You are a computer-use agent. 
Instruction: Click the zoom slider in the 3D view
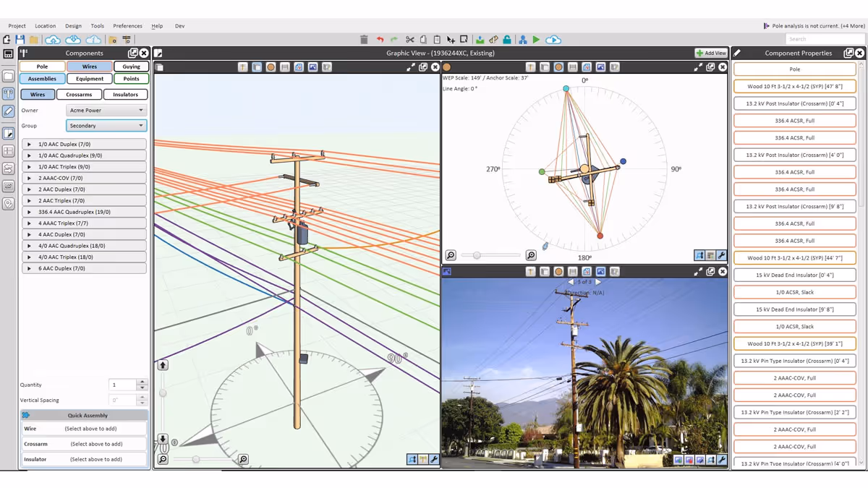196,459
